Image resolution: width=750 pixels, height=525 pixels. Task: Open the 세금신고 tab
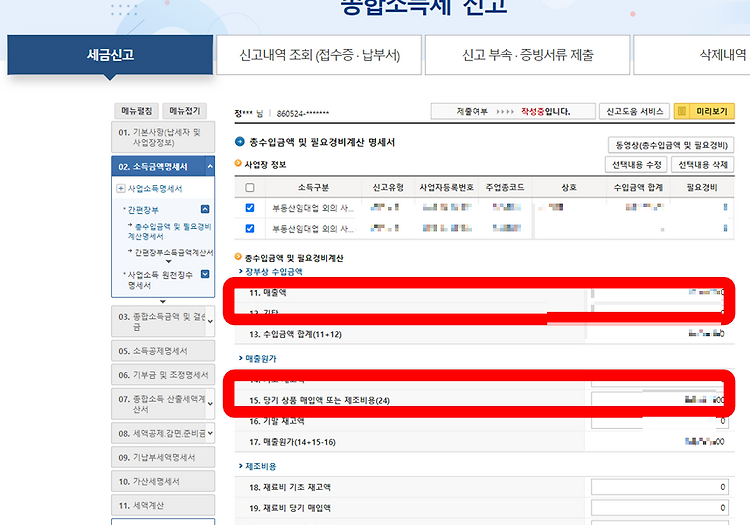(x=110, y=55)
